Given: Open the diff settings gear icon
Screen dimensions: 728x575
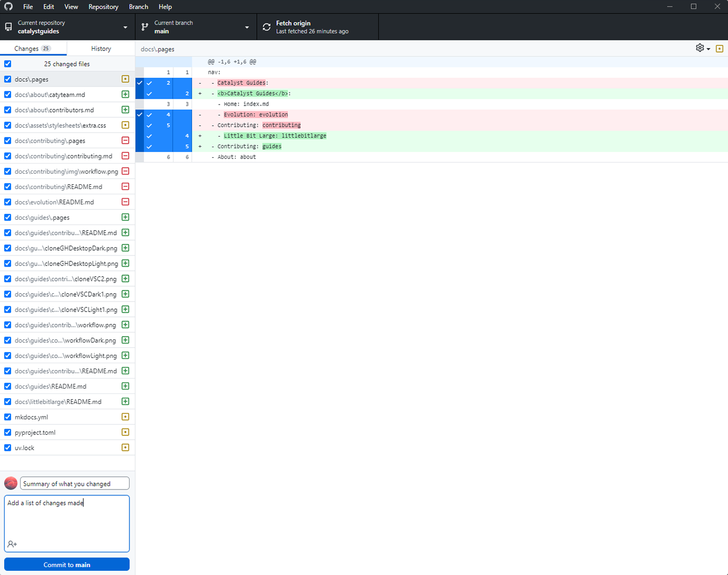Looking at the screenshot, I should pos(700,48).
